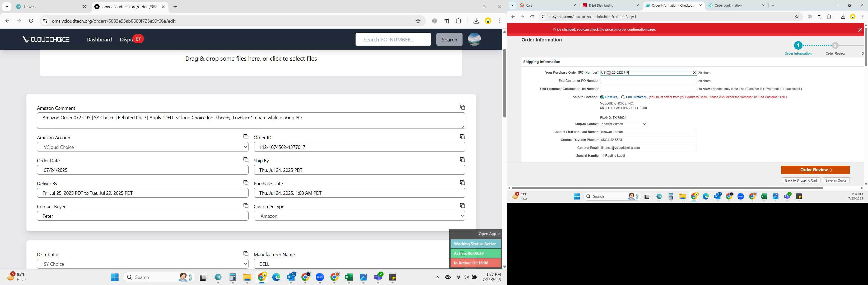The height and width of the screenshot is (285, 868).
Task: Click the file drag and drop upload area
Action: 251,63
